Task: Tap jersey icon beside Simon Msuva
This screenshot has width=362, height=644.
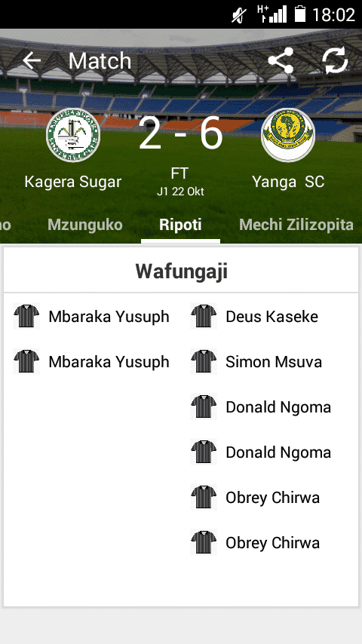Action: coord(204,361)
